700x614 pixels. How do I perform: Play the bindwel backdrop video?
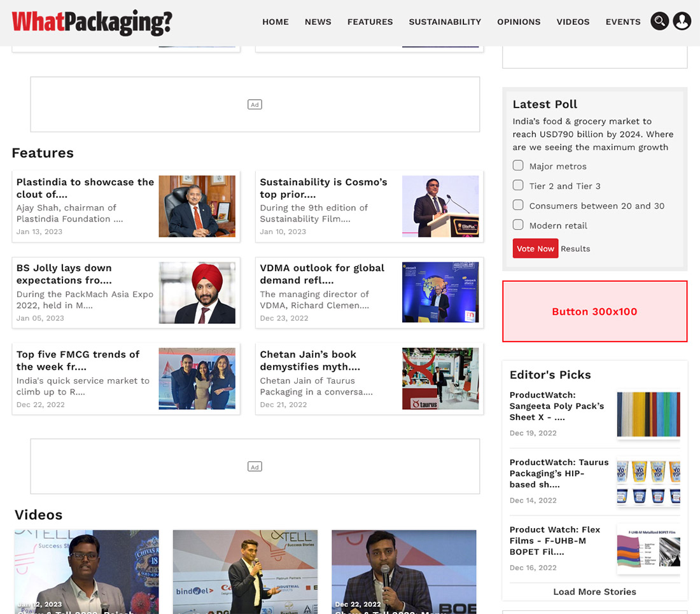click(x=245, y=572)
